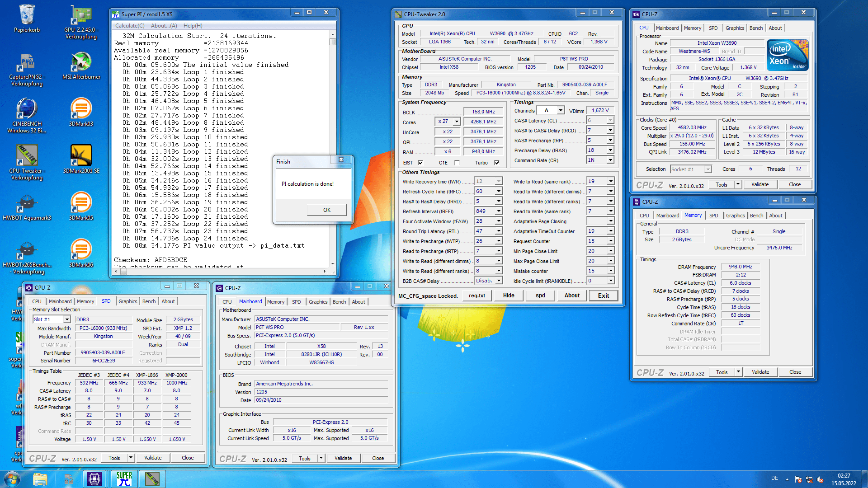Open the Command Rate (CR) dropdown
The height and width of the screenshot is (488, 868).
pos(610,160)
